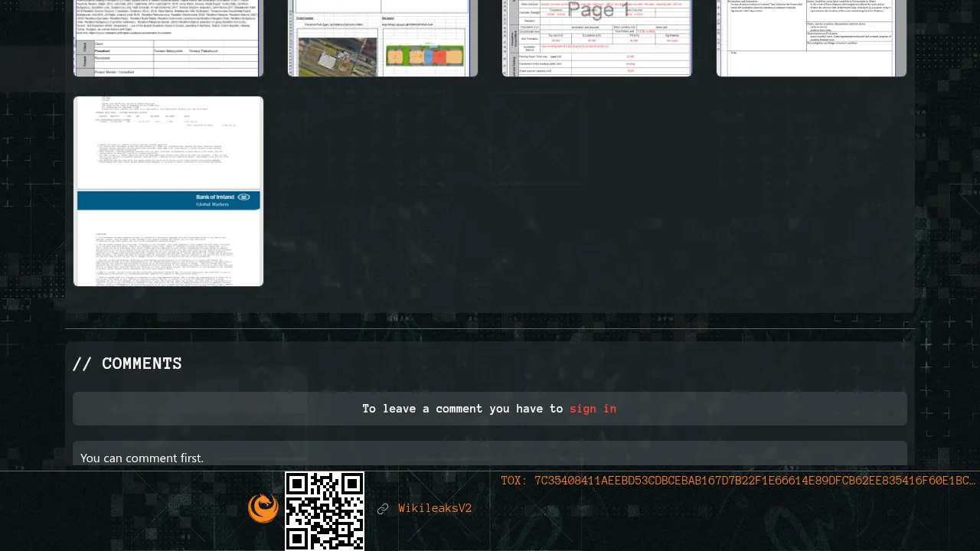Click the red 'sign in' link
This screenshot has width=980, height=551.
[593, 409]
